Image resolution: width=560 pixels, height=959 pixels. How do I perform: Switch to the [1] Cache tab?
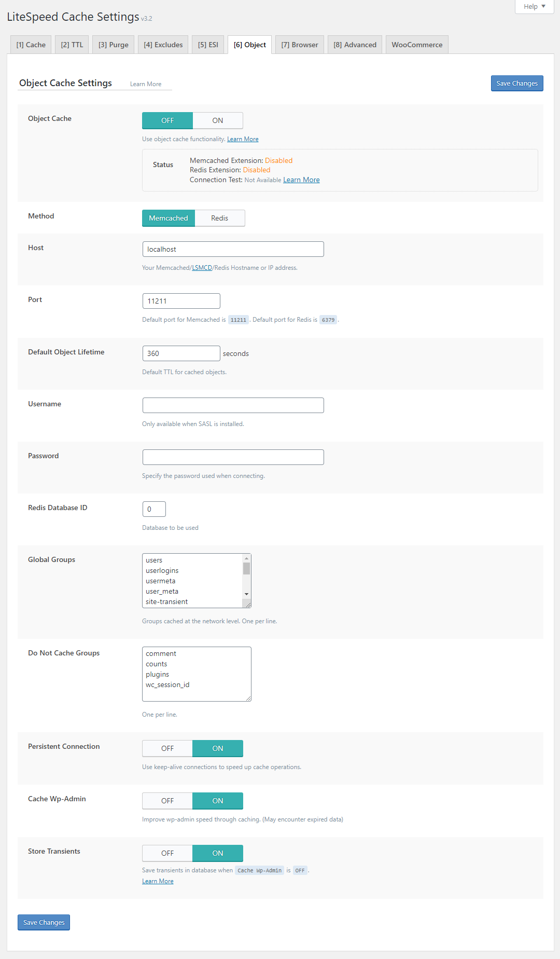click(30, 45)
